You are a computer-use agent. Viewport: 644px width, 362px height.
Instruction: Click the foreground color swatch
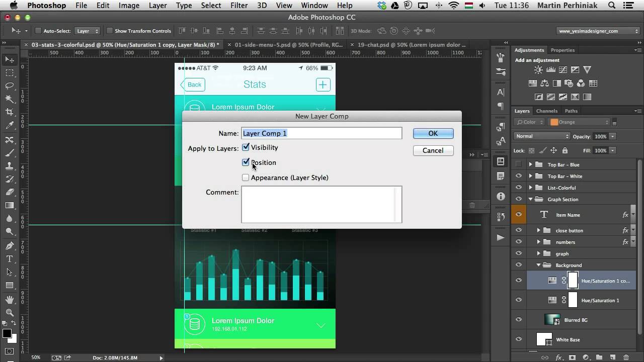pyautogui.click(x=7, y=333)
